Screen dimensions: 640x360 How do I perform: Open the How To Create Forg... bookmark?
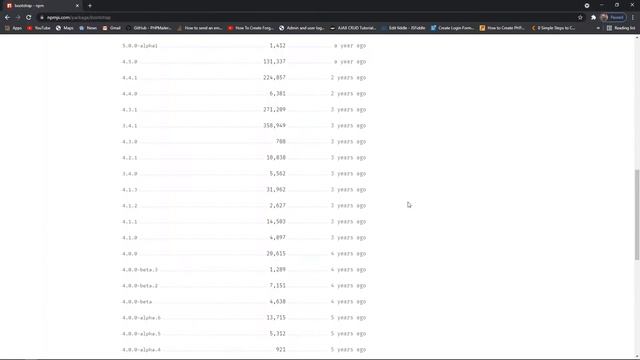[251, 28]
